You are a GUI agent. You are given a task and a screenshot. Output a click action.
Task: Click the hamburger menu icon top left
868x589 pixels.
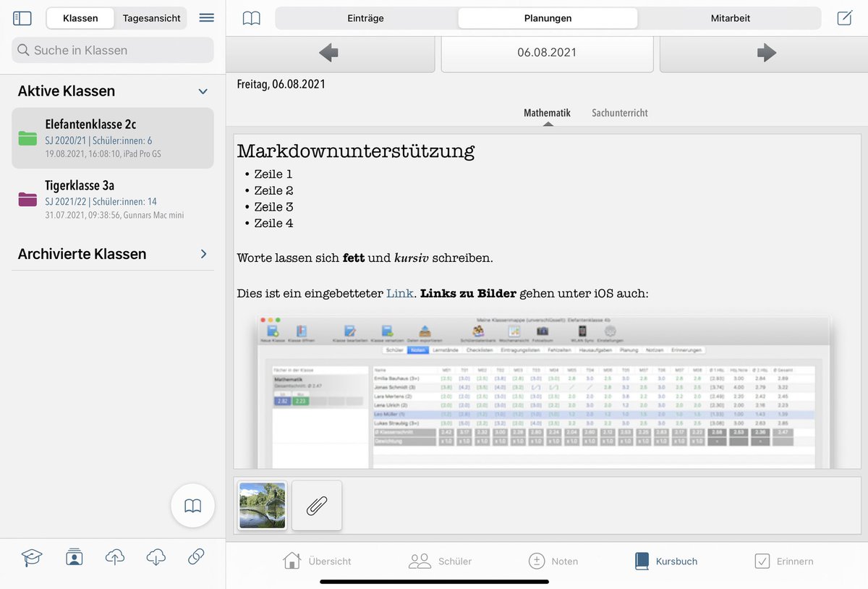[206, 17]
